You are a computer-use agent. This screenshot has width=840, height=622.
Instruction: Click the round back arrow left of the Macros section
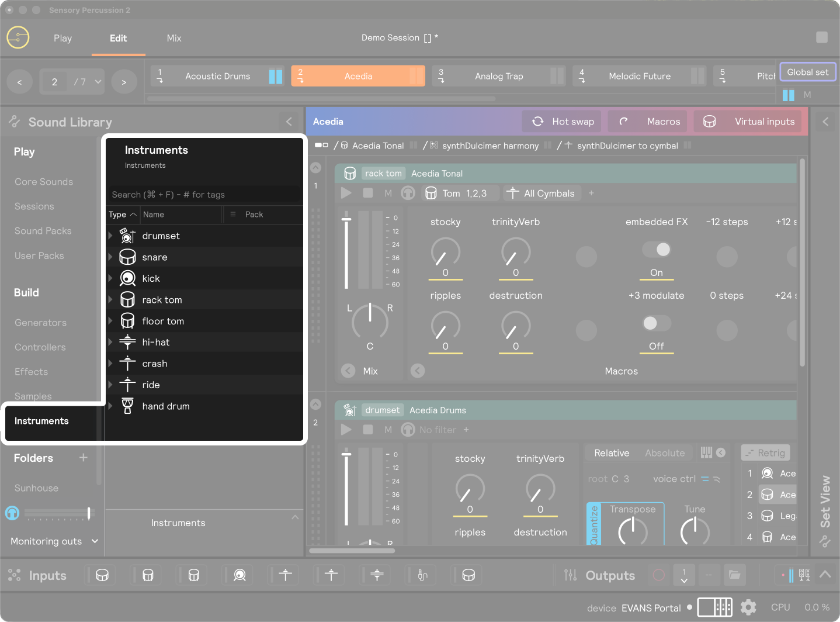[x=418, y=371]
